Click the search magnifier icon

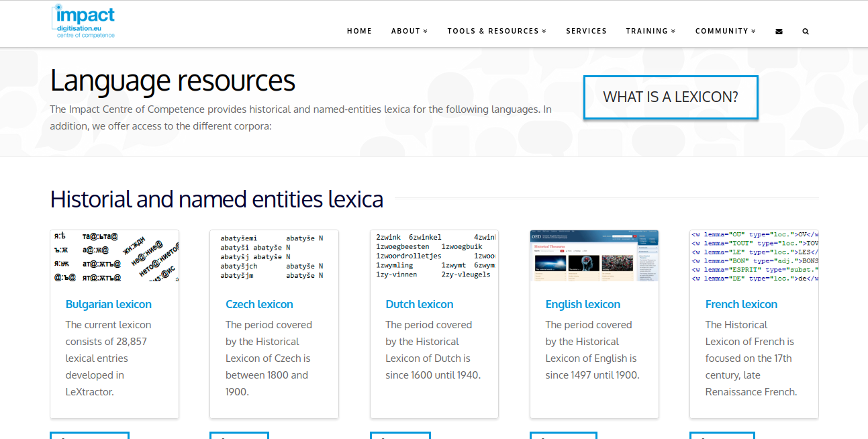point(806,32)
